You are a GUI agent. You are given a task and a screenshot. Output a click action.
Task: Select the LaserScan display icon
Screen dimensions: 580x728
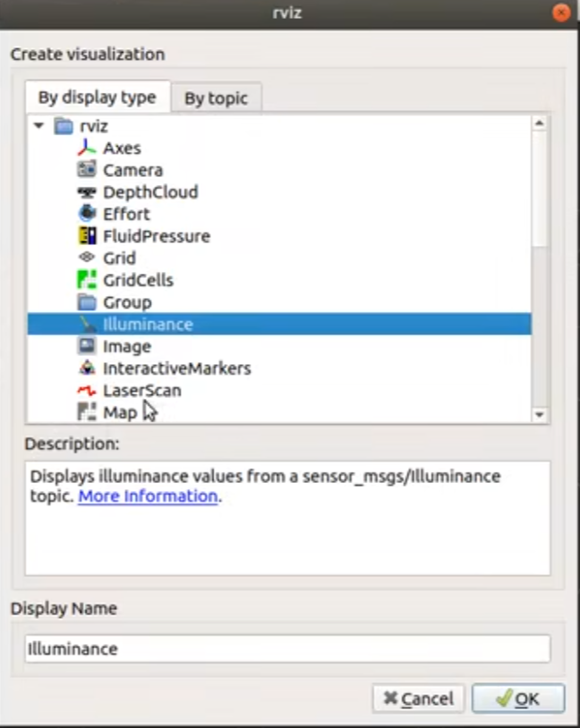pyautogui.click(x=87, y=390)
